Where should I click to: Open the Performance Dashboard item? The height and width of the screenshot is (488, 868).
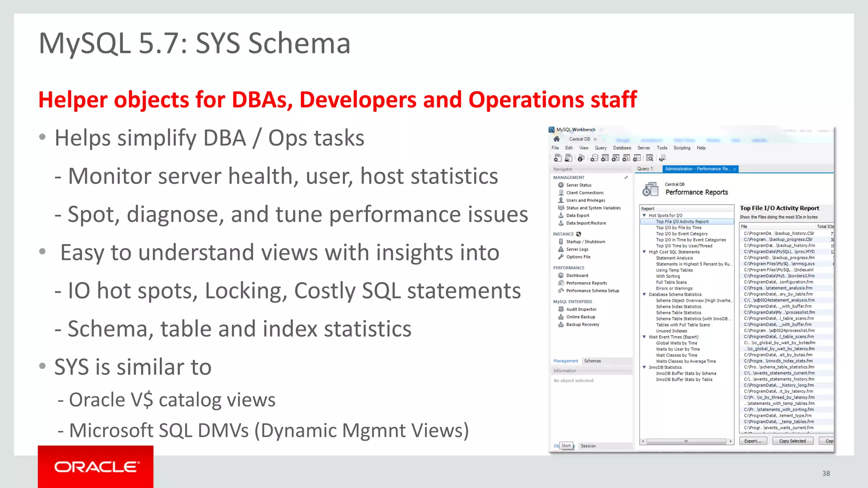[577, 275]
